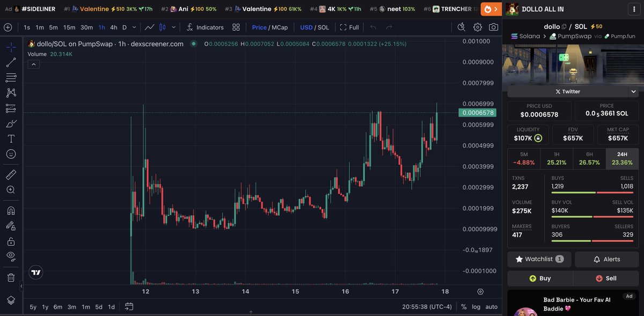The height and width of the screenshot is (316, 644).
Task: Undo the last chart action
Action: click(373, 27)
